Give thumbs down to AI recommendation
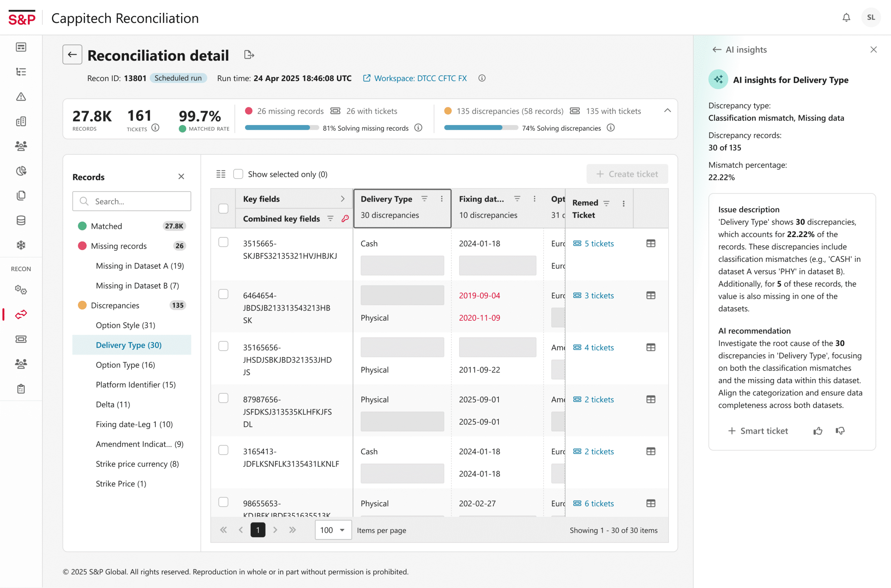The height and width of the screenshot is (588, 891). coord(840,431)
